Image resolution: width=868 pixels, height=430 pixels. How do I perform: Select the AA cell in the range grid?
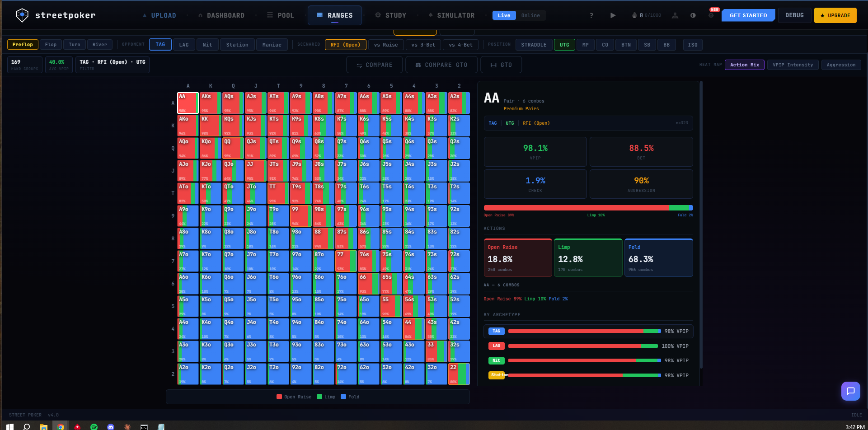(x=188, y=103)
